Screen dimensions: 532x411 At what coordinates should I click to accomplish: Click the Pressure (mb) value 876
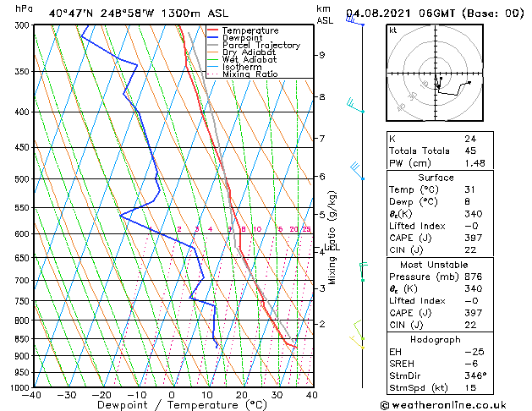474,277
